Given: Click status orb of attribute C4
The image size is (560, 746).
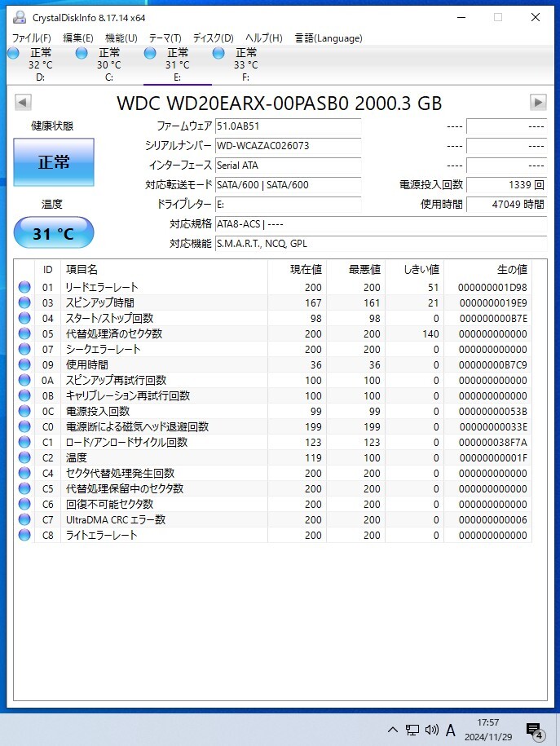Looking at the screenshot, I should [x=24, y=473].
